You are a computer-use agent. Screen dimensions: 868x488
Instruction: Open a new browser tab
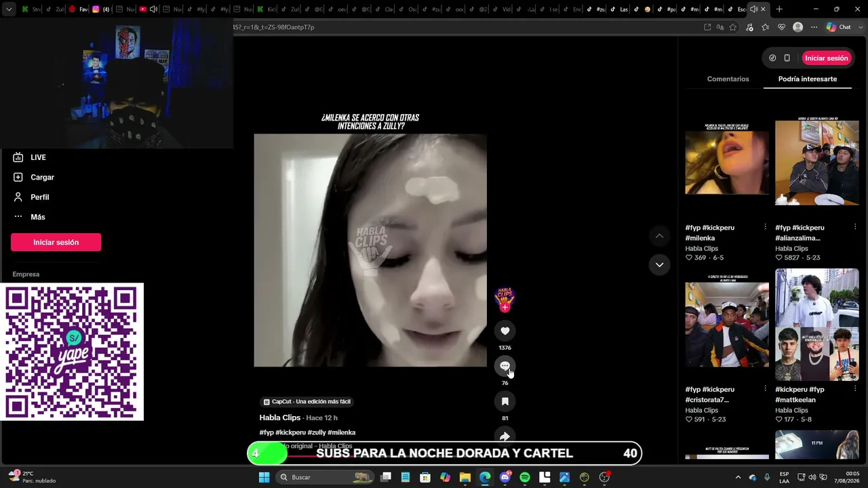pyautogui.click(x=779, y=9)
